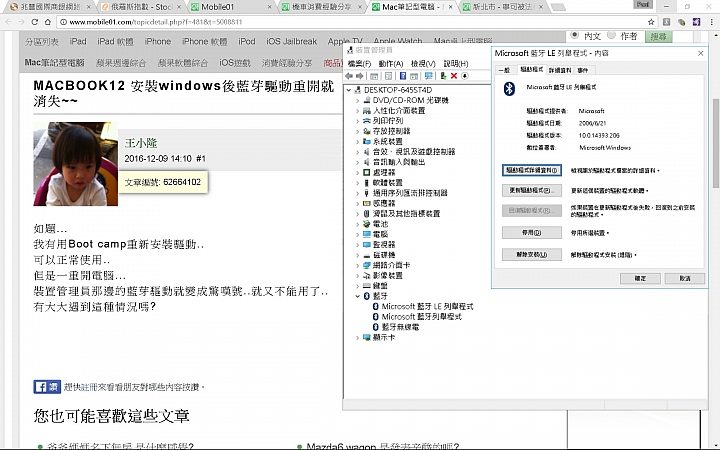720x450 pixels.
Task: Go to the browser home page icon
Action: pos(47,22)
